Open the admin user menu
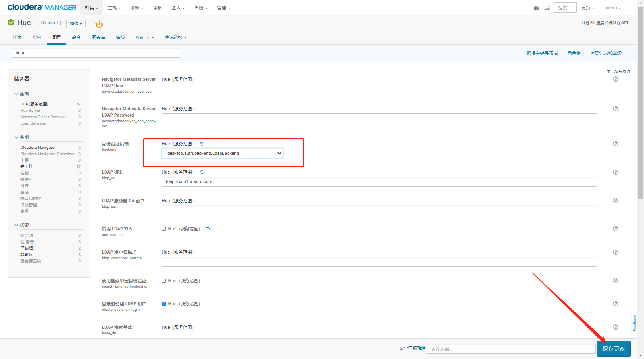 613,8
